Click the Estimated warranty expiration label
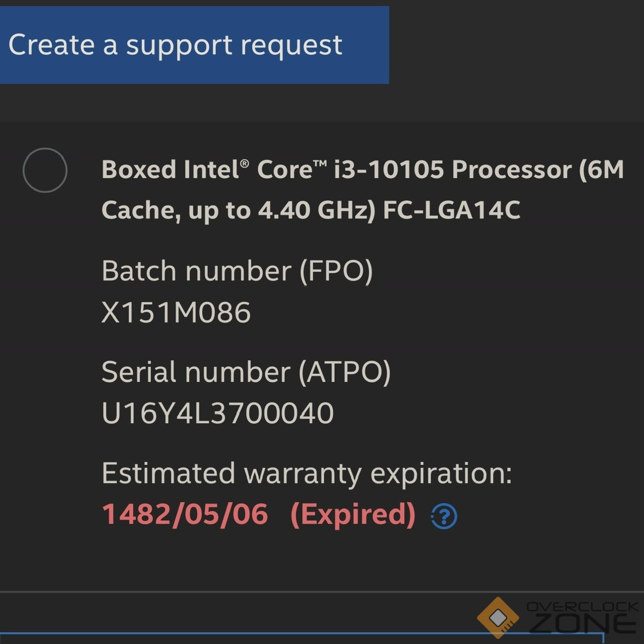 point(306,473)
